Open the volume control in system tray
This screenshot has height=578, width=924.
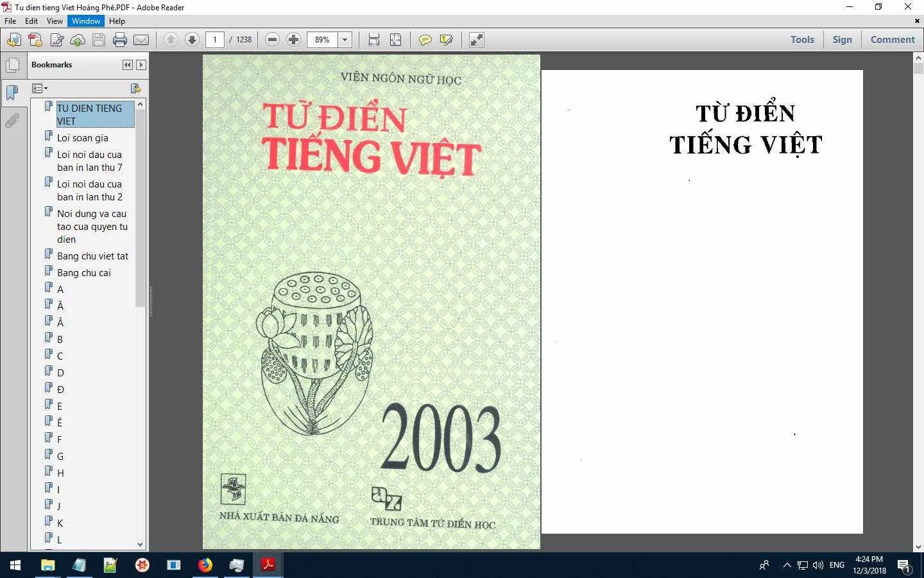[817, 565]
